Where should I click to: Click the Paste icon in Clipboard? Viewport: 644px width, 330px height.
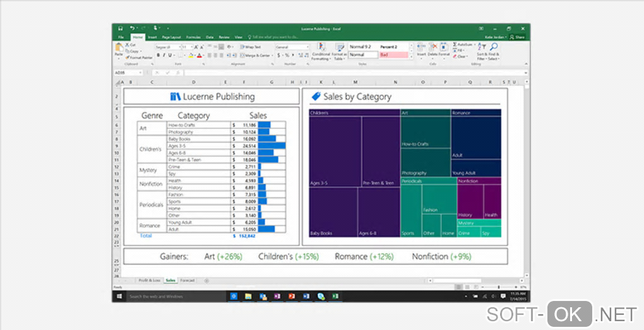pyautogui.click(x=119, y=49)
